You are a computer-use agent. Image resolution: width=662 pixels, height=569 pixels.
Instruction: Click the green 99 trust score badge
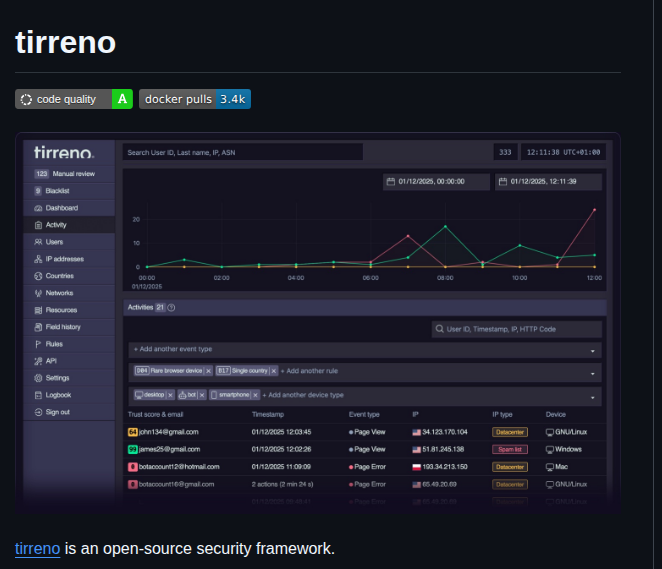pos(133,449)
